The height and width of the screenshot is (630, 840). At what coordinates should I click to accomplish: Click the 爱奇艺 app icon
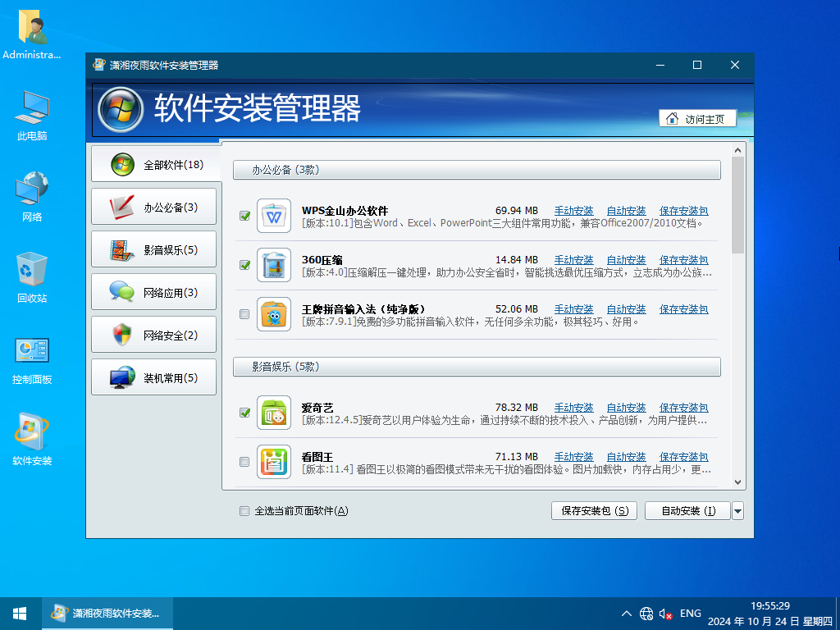pyautogui.click(x=274, y=413)
